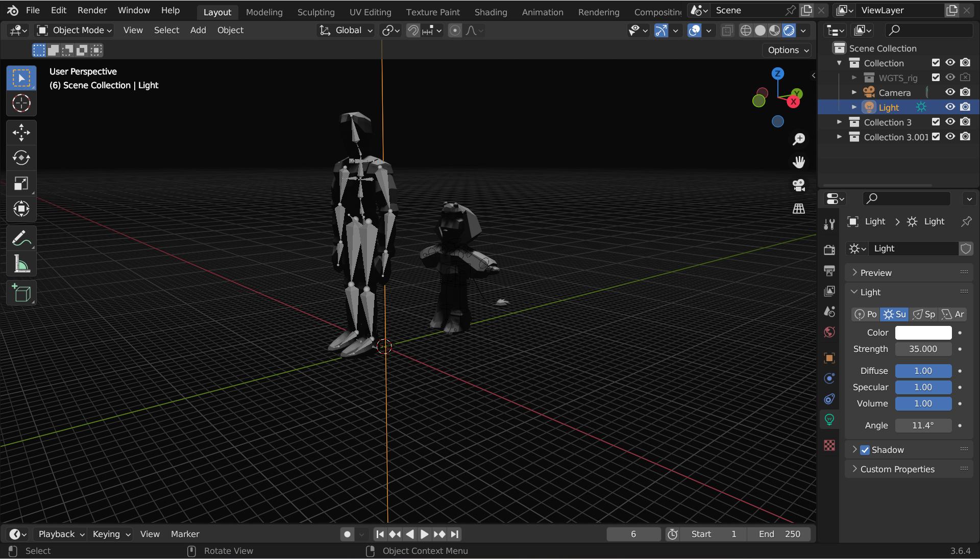This screenshot has height=559, width=980.
Task: Select the Scale tool
Action: click(x=21, y=184)
